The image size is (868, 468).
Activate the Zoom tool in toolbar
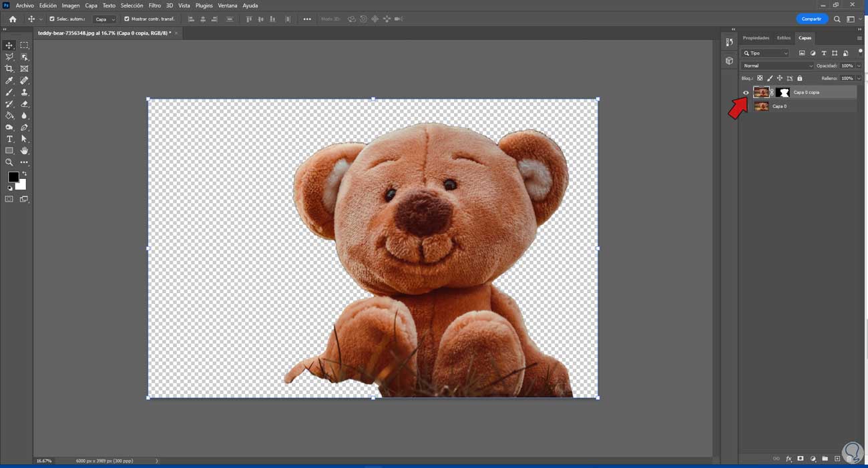click(x=9, y=162)
